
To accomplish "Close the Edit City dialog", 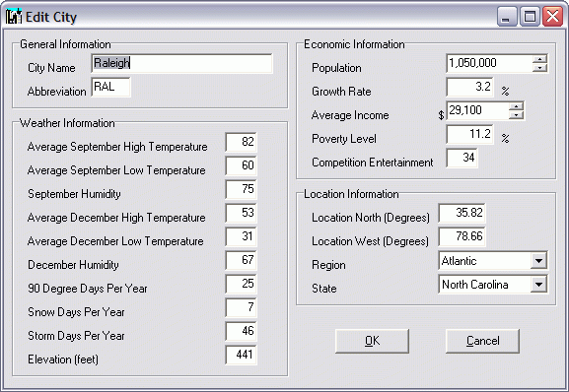I will (x=552, y=17).
